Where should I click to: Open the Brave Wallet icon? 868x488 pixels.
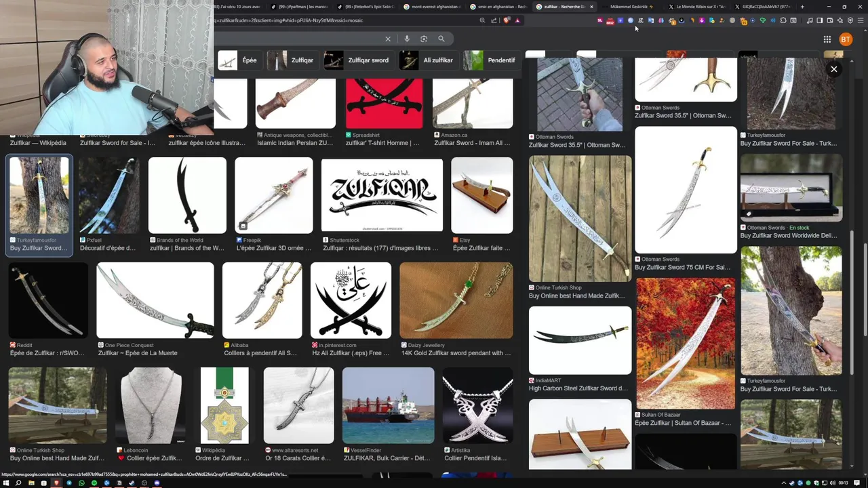coord(830,20)
